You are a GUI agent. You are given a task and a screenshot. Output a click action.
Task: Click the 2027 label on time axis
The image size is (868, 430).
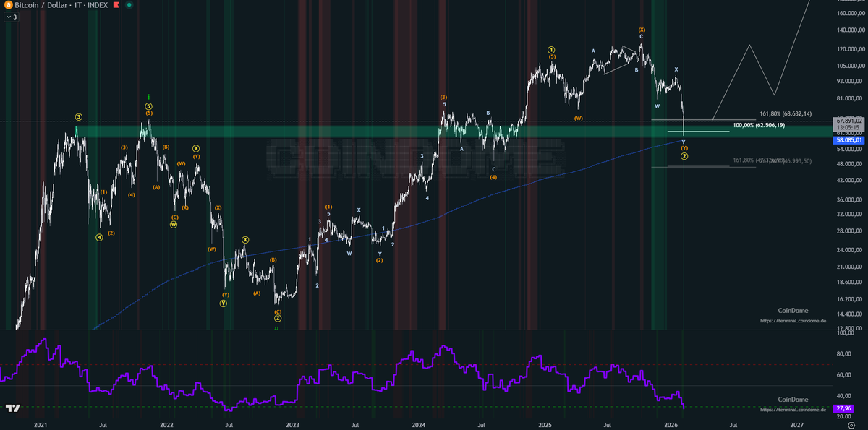point(797,424)
